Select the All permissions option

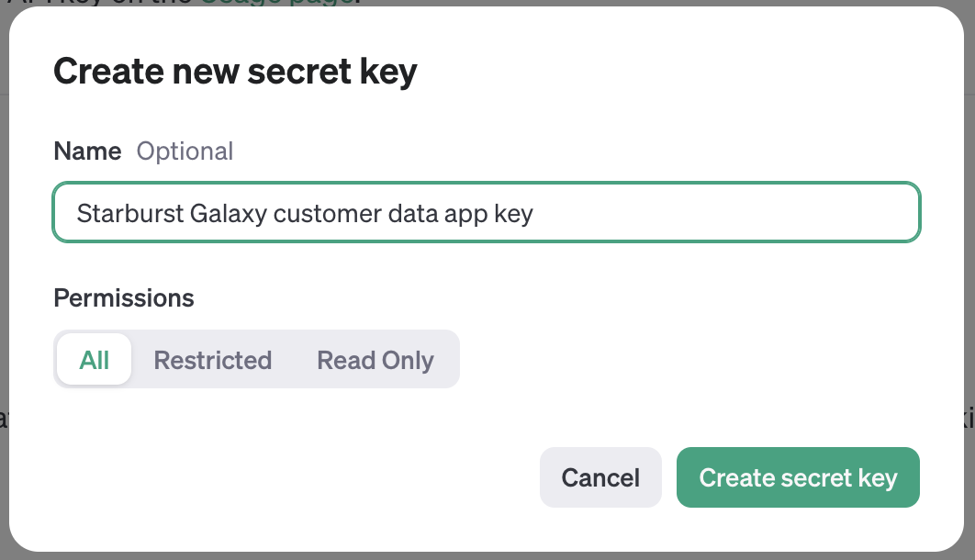point(95,360)
